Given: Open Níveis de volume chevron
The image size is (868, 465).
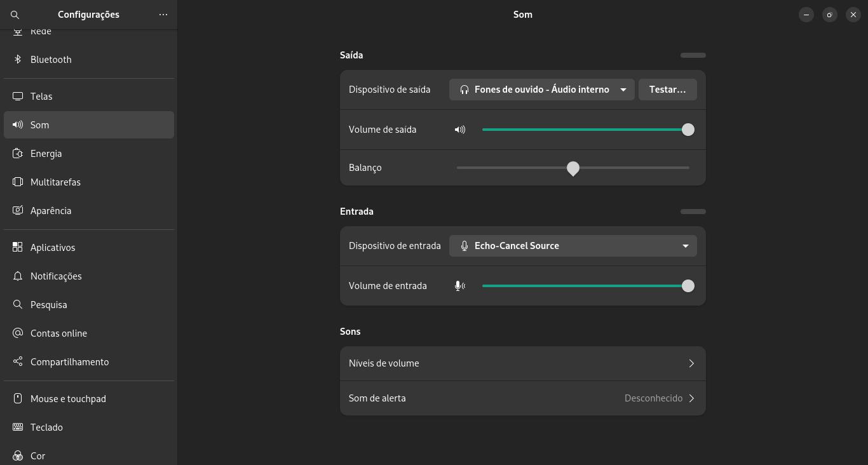Looking at the screenshot, I should click(x=691, y=363).
